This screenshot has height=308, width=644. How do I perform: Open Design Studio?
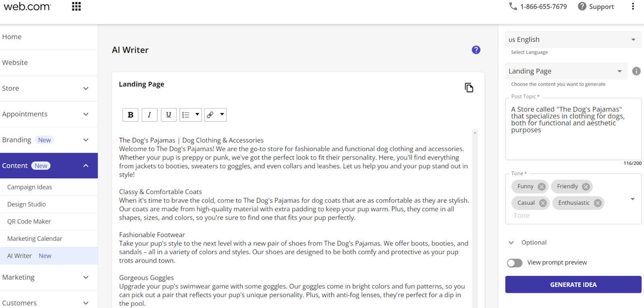tap(49, 204)
